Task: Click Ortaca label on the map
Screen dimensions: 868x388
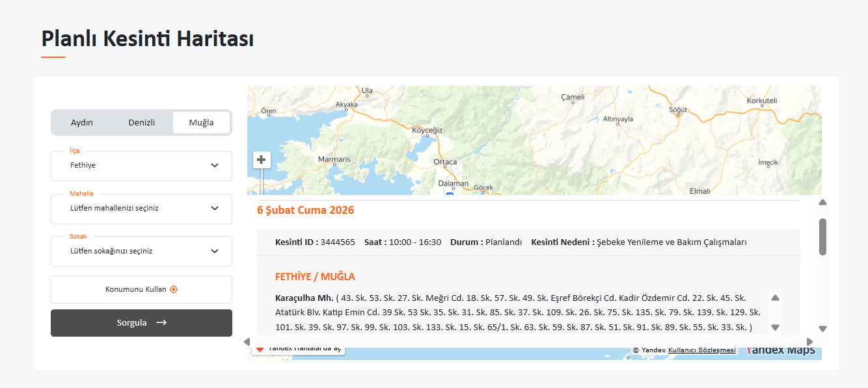Action: (445, 162)
